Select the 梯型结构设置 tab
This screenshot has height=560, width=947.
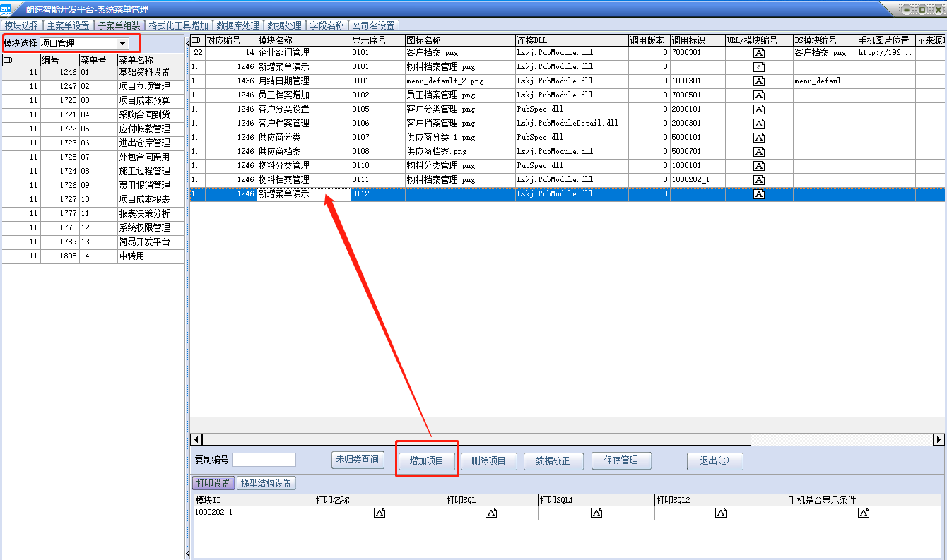coord(266,484)
